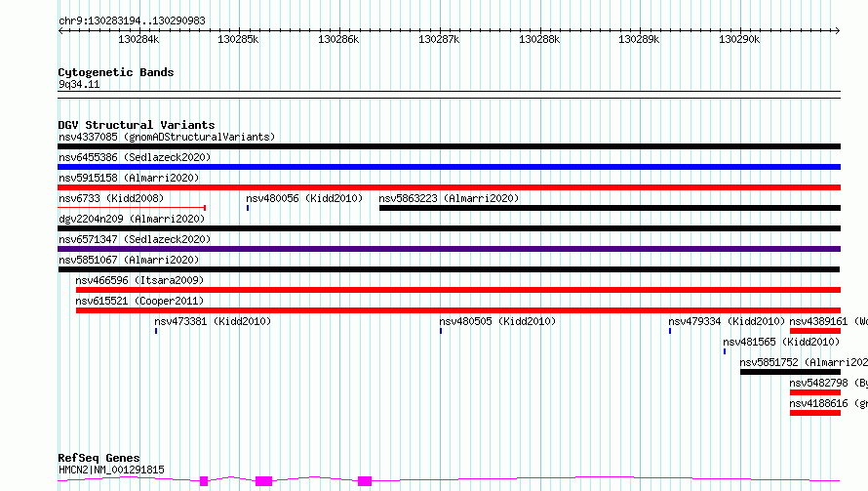Click the red nsv5915158 Almarri2020 bar
This screenshot has height=491, width=868.
tap(449, 187)
